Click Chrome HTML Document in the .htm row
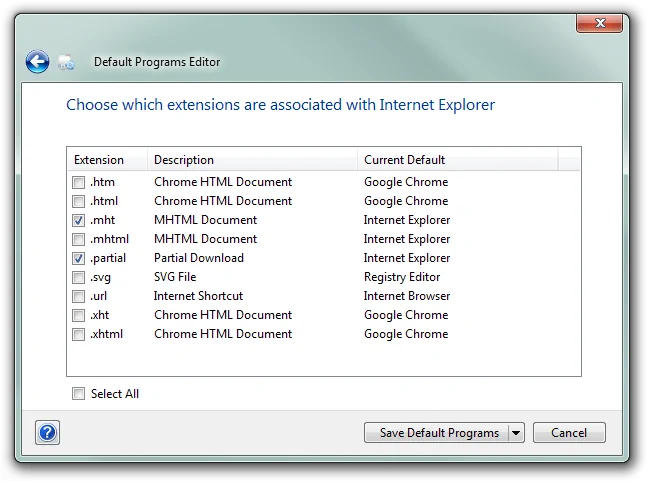648x483 pixels. 223,182
